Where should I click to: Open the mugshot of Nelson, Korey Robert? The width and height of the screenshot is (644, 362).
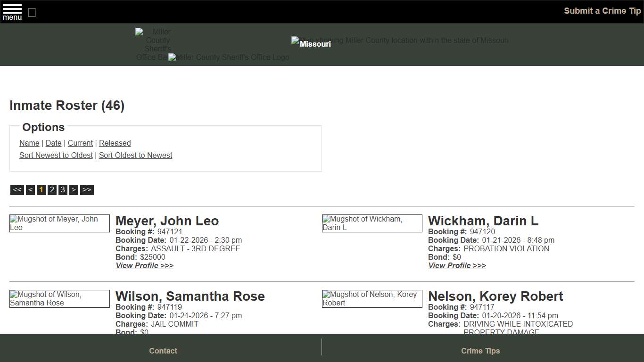click(x=372, y=298)
